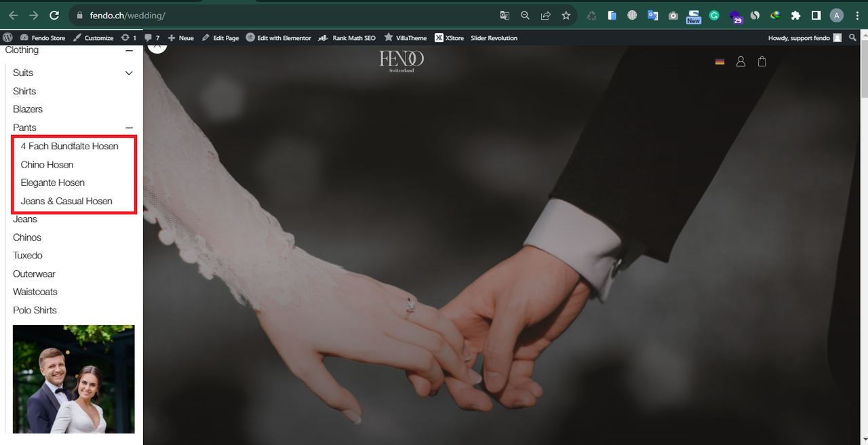Image resolution: width=868 pixels, height=445 pixels.
Task: Click the zoom magnifier in address bar
Action: tap(525, 15)
